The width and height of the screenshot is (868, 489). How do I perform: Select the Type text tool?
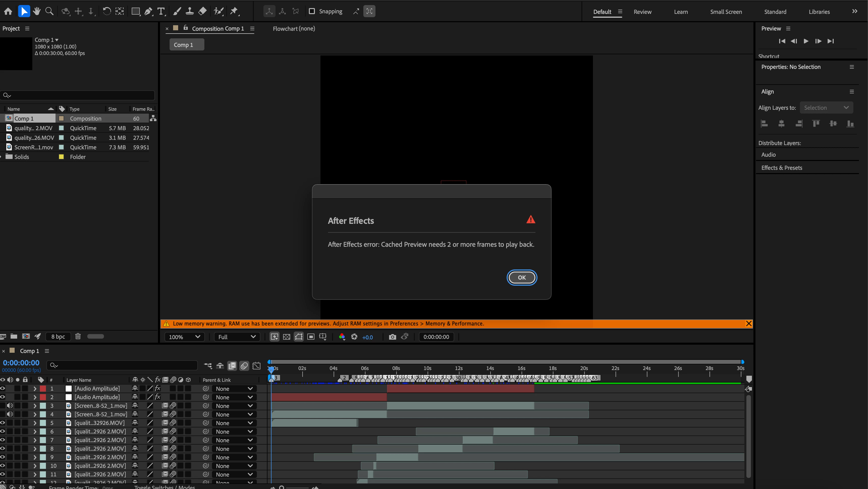161,11
